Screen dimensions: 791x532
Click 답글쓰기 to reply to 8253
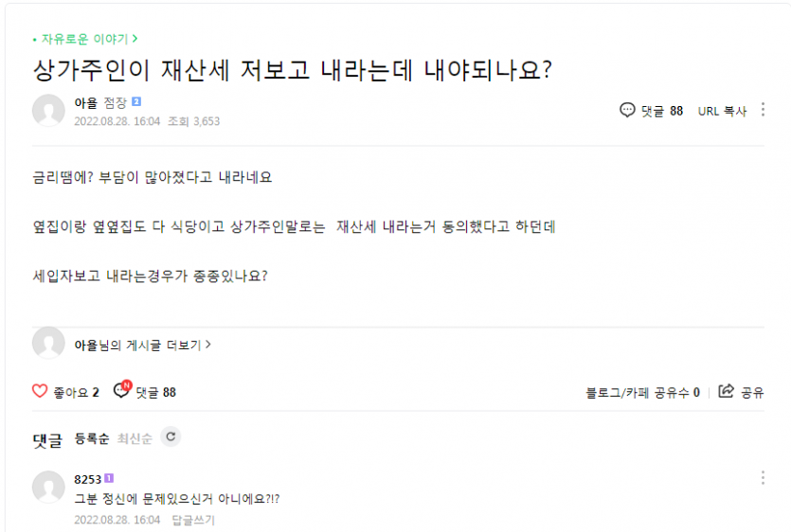point(193,520)
